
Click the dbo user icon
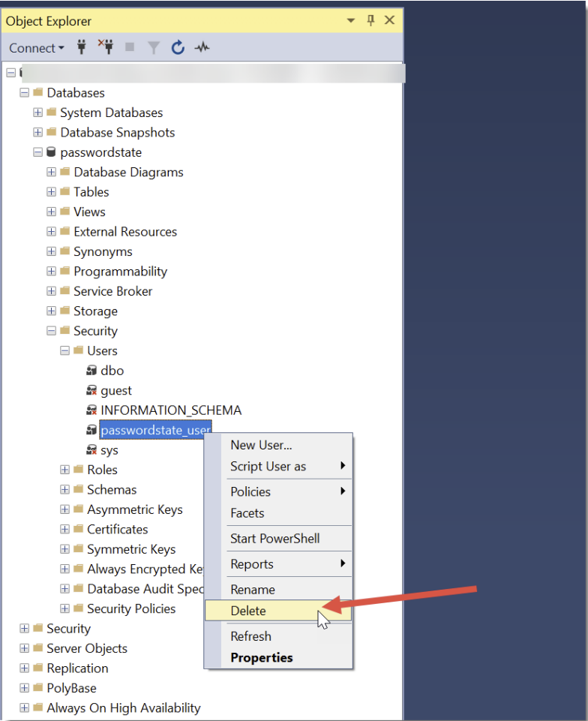(x=91, y=371)
